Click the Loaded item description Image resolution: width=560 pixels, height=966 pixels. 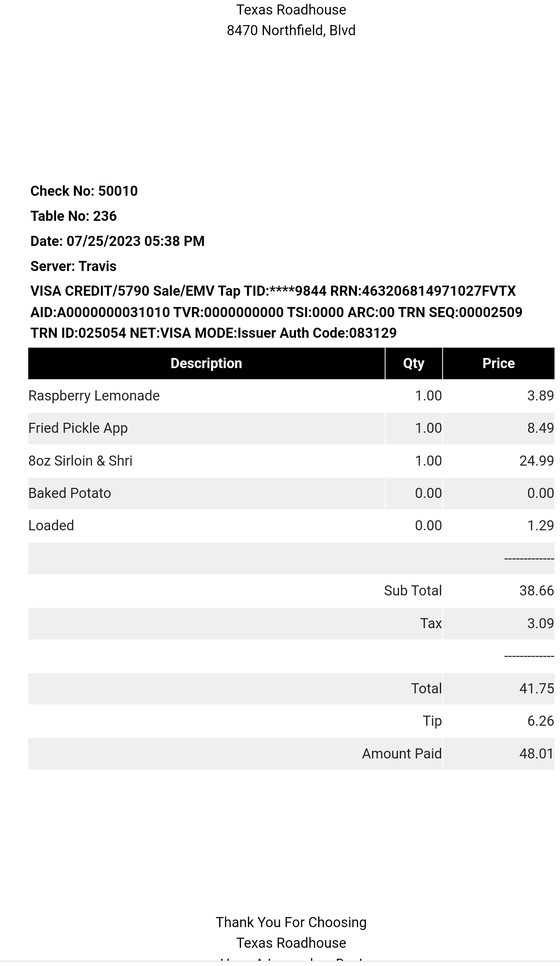[x=51, y=525]
